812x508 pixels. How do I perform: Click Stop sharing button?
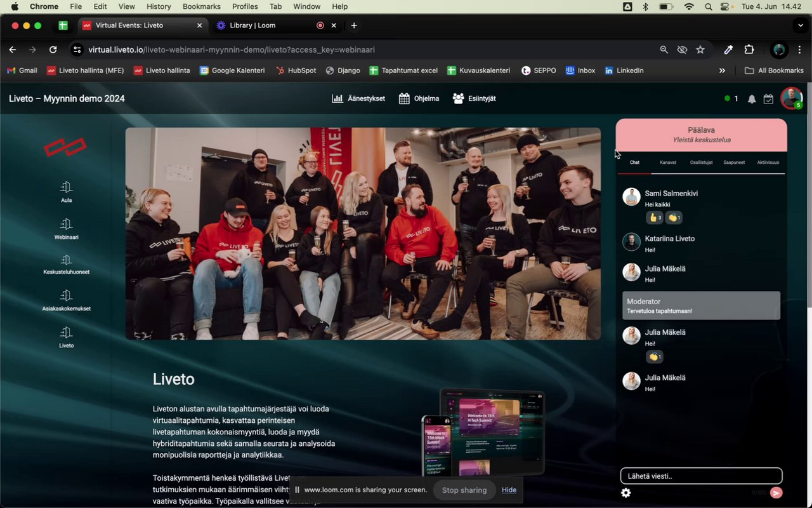click(464, 490)
